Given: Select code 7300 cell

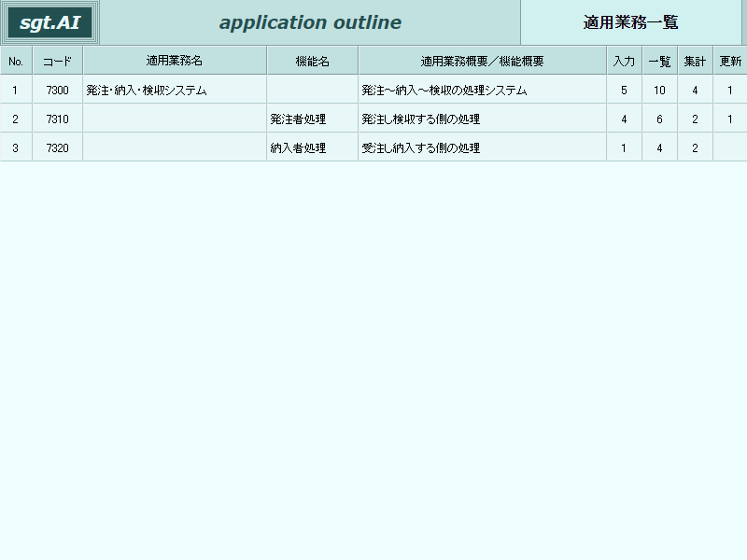Looking at the screenshot, I should [x=58, y=90].
